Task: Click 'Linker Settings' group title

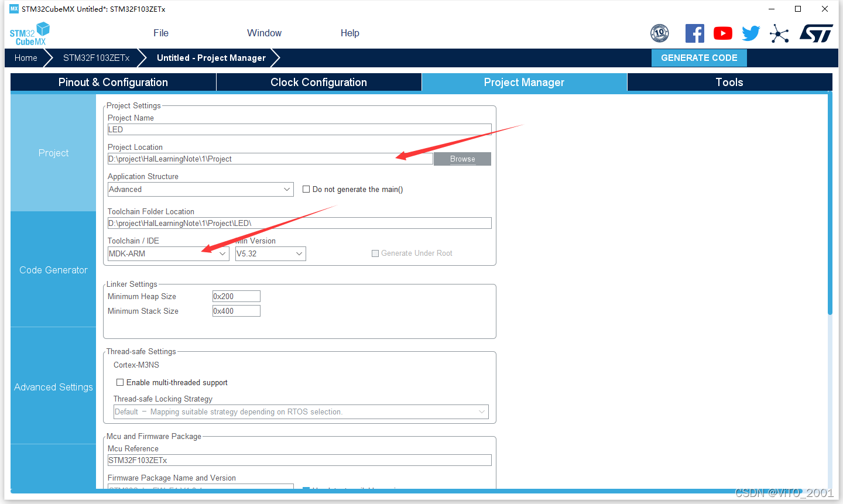Action: (132, 284)
